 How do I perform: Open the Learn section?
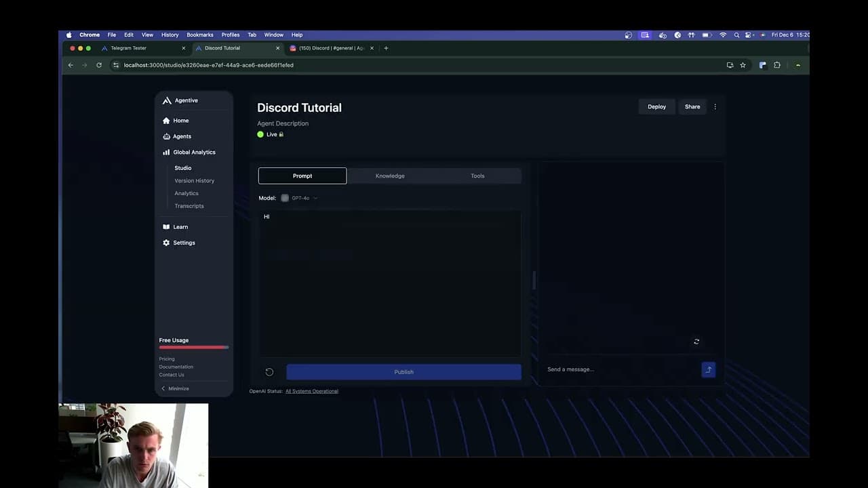tap(175, 227)
